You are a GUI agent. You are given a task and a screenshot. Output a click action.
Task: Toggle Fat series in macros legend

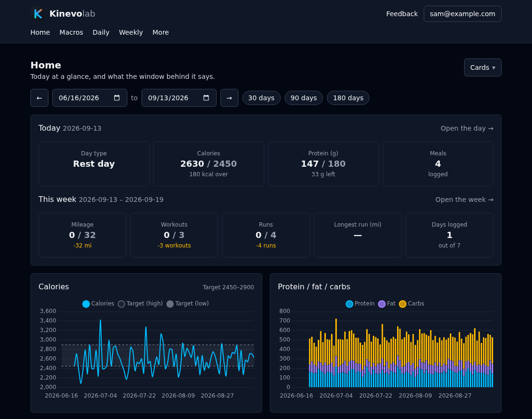[x=387, y=304]
